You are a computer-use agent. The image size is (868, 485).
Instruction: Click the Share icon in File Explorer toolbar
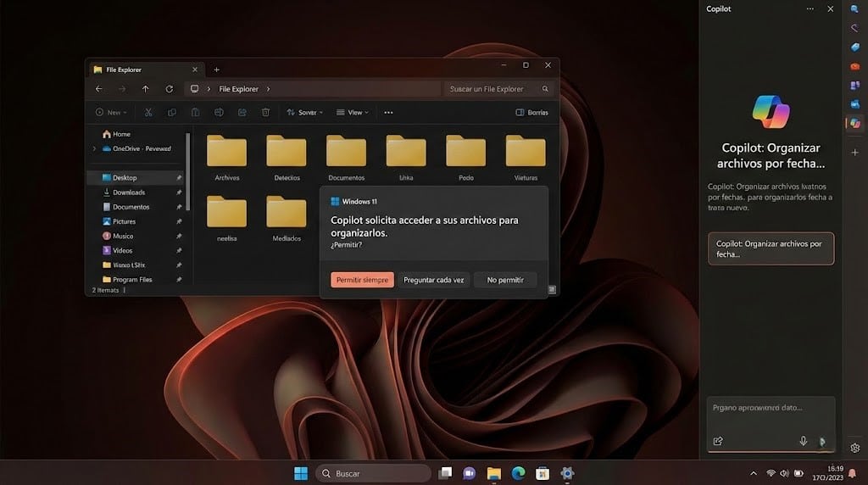(x=242, y=113)
